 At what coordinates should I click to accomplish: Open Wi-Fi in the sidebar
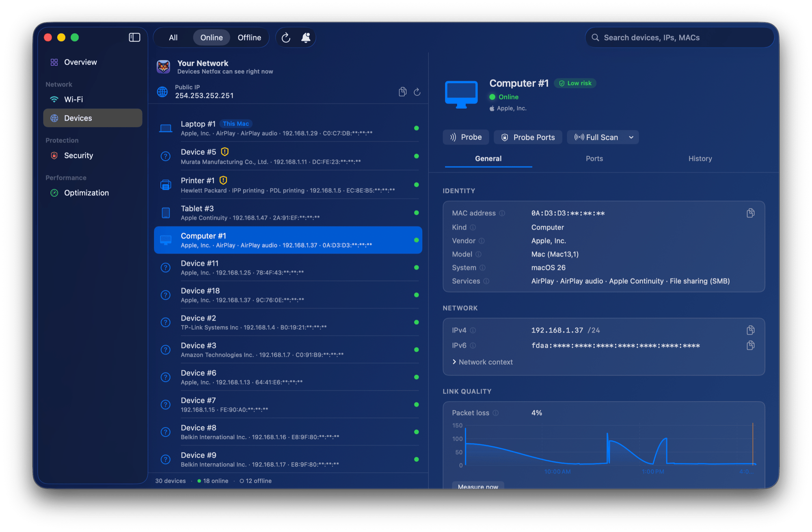[x=93, y=99]
